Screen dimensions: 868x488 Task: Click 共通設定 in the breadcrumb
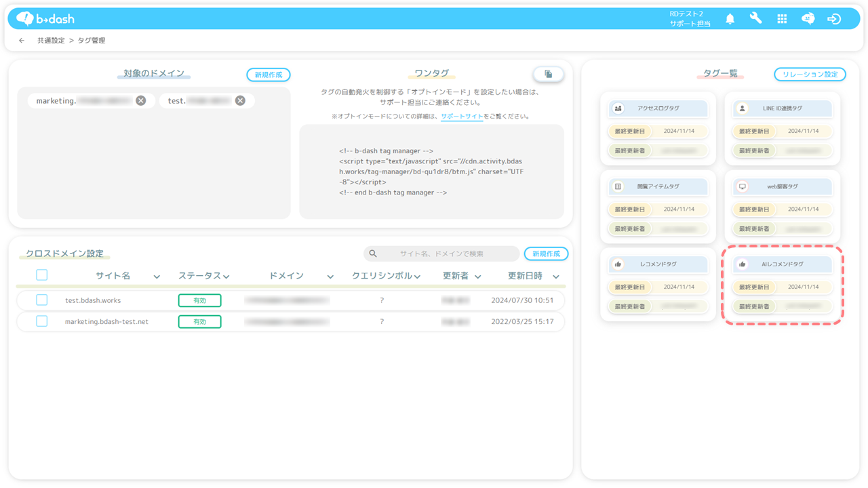pos(51,41)
